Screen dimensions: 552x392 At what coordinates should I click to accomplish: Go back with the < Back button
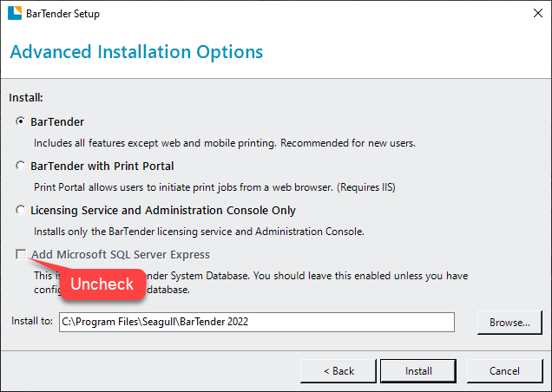338,371
